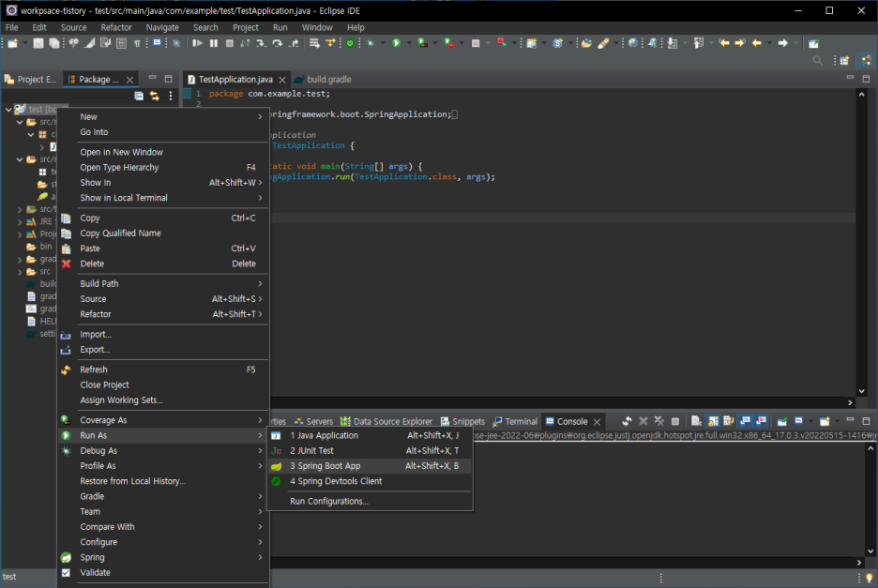Image resolution: width=878 pixels, height=588 pixels.
Task: Click the Clear Console icon
Action: pyautogui.click(x=696, y=421)
